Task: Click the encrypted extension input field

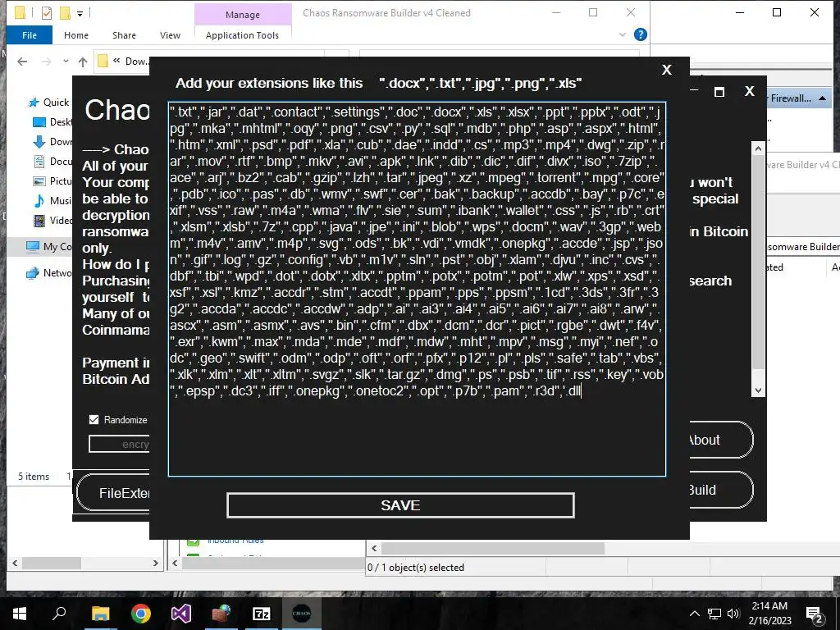Action: coord(119,444)
